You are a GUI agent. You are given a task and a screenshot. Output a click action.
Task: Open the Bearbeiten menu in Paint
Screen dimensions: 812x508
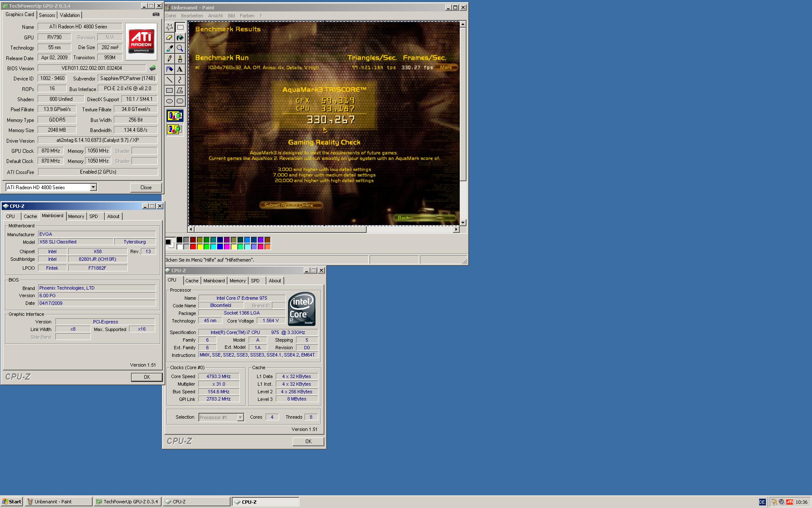[192, 16]
